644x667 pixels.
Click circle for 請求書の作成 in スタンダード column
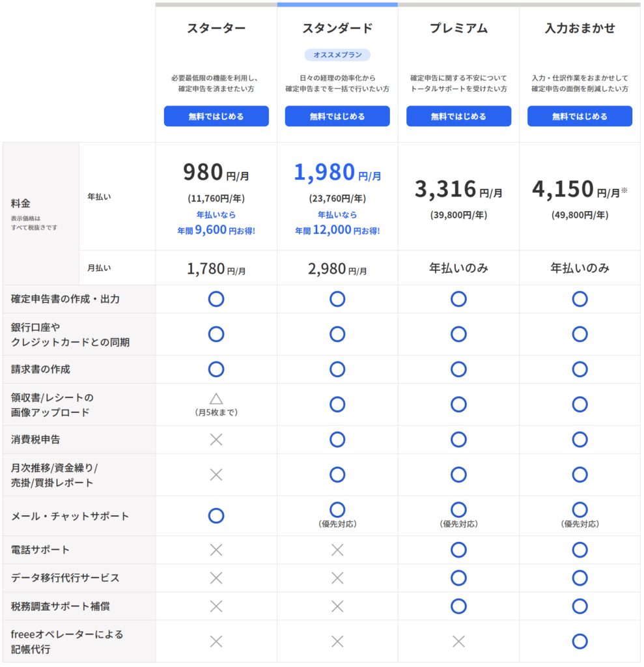pos(337,369)
